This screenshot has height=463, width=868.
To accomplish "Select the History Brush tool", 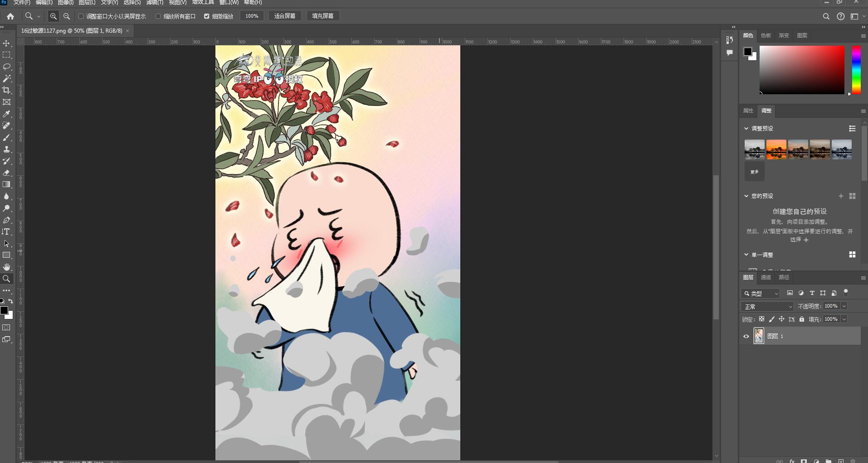I will (x=6, y=161).
